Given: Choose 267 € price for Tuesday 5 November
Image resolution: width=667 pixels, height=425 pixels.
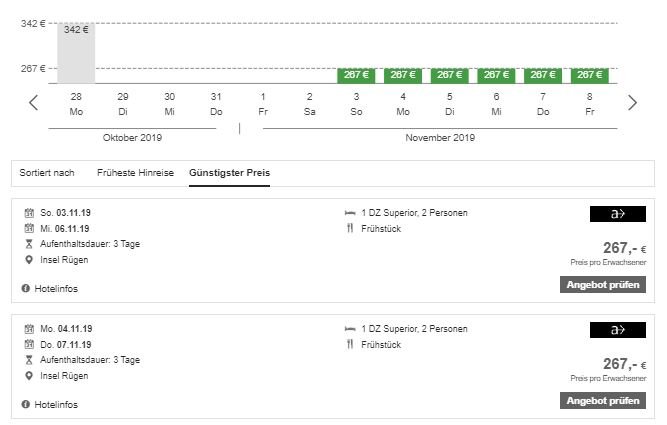Looking at the screenshot, I should coord(450,75).
